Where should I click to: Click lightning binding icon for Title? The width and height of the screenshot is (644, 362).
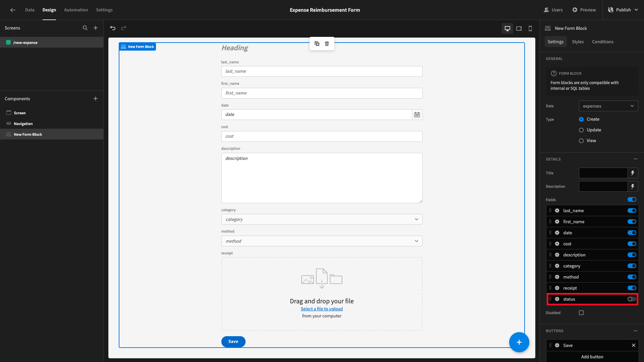click(633, 173)
